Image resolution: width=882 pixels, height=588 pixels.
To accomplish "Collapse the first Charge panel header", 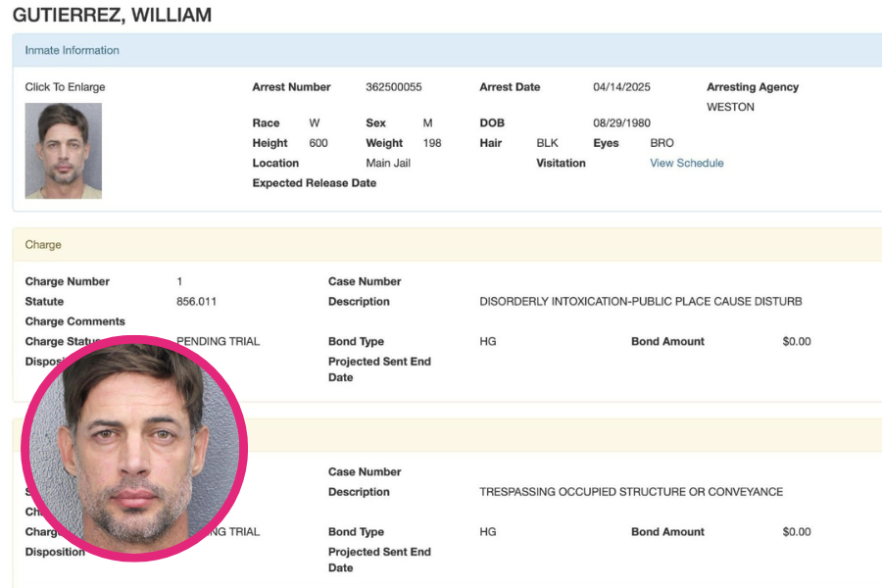I will [x=43, y=245].
